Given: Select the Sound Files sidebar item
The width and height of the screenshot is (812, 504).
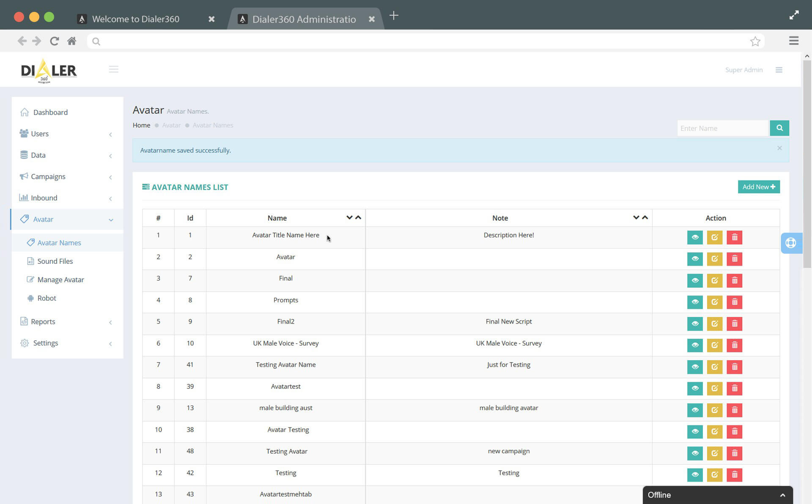Looking at the screenshot, I should 55,261.
